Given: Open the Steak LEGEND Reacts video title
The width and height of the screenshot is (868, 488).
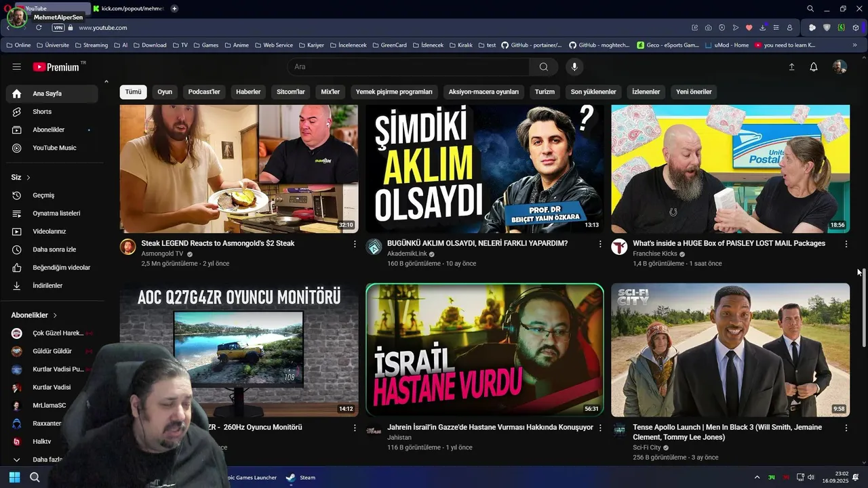Looking at the screenshot, I should coord(218,243).
